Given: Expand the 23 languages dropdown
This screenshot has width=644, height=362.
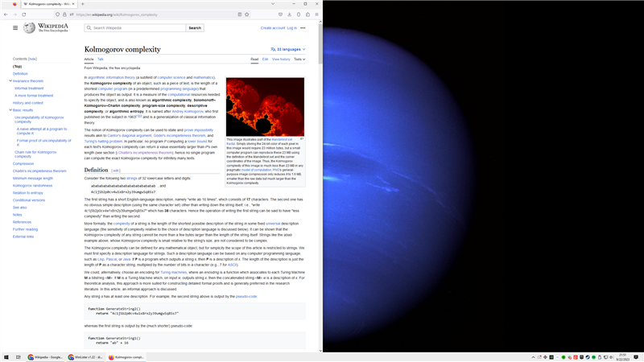Looking at the screenshot, I should (287, 49).
